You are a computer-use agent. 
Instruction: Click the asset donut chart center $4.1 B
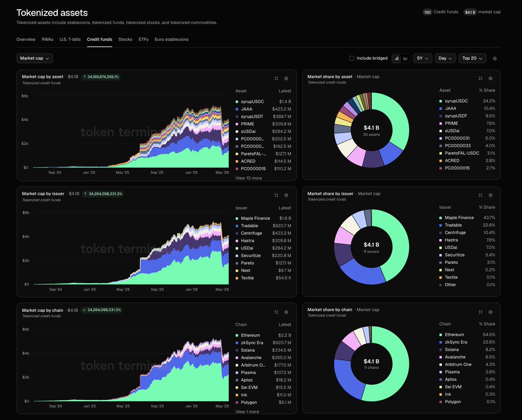(371, 128)
